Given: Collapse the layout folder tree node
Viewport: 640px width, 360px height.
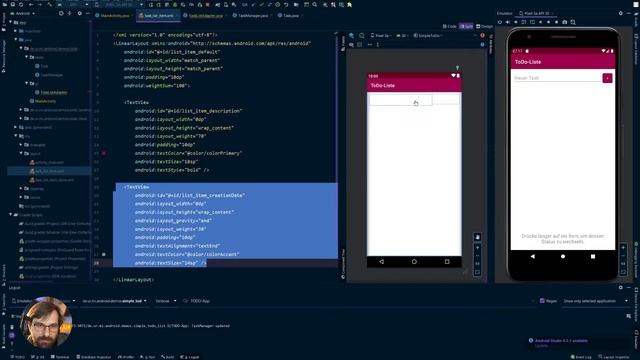Looking at the screenshot, I should pyautogui.click(x=21, y=153).
